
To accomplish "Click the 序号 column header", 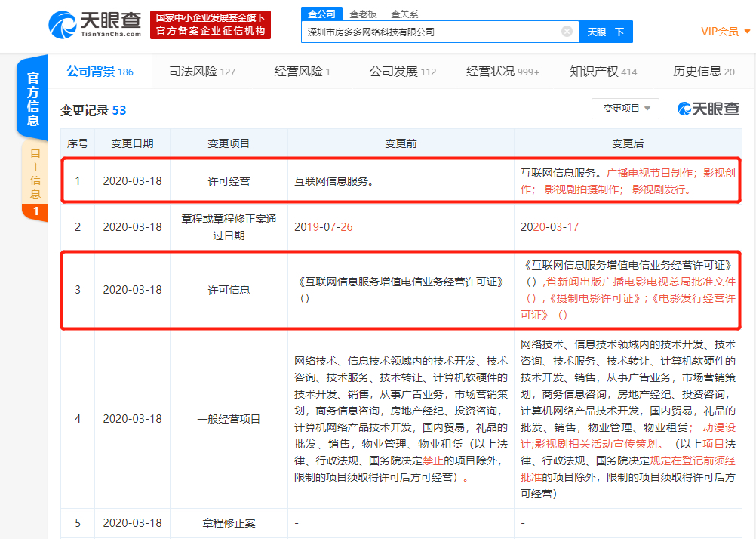I will [x=78, y=143].
